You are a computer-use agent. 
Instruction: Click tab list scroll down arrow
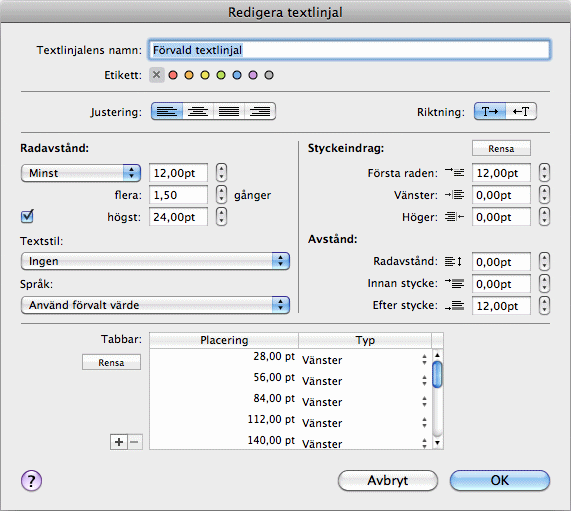point(437,443)
